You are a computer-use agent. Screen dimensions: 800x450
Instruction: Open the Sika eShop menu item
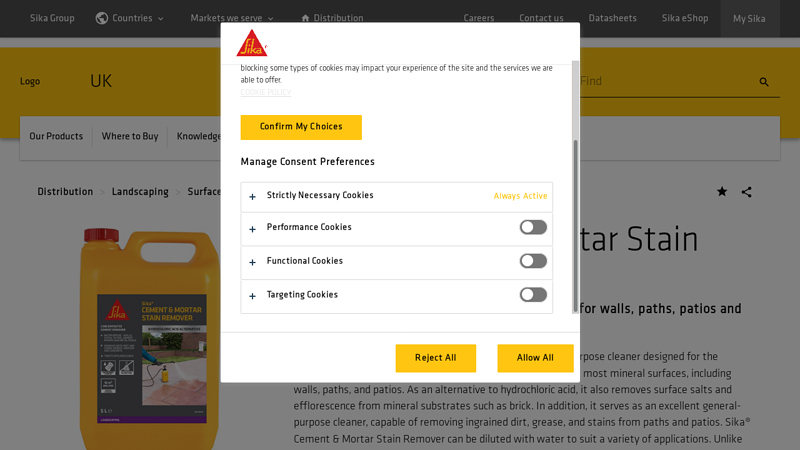click(684, 18)
